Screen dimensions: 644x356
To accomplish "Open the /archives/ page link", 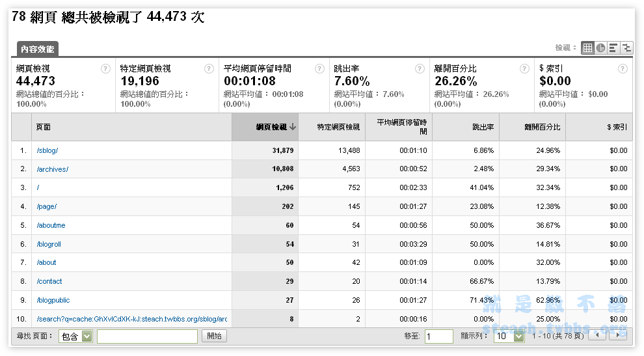I will (x=52, y=169).
